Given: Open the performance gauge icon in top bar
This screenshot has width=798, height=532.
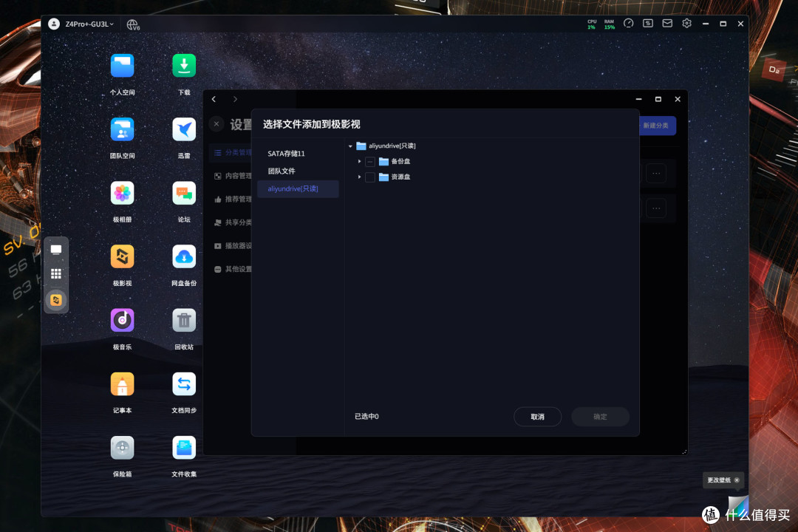Looking at the screenshot, I should [x=629, y=24].
